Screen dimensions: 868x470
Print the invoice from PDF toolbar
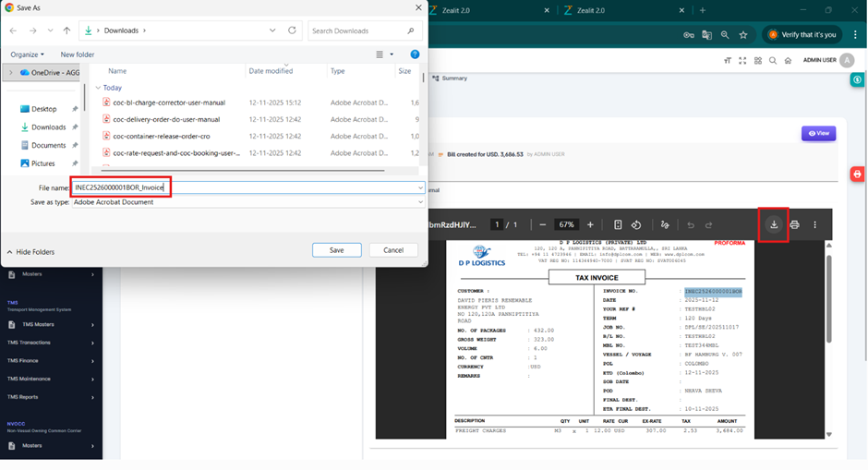pyautogui.click(x=794, y=224)
